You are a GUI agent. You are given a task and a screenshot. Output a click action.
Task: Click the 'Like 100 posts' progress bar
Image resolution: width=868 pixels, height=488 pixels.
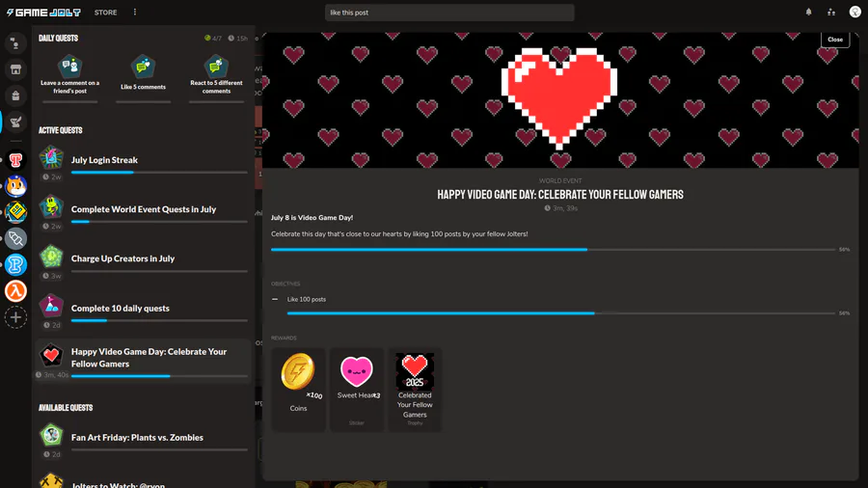560,313
